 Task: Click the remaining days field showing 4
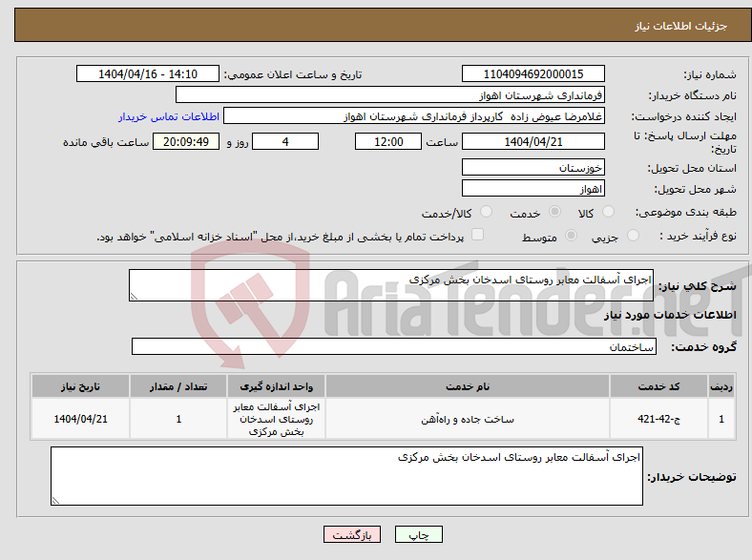(x=285, y=141)
